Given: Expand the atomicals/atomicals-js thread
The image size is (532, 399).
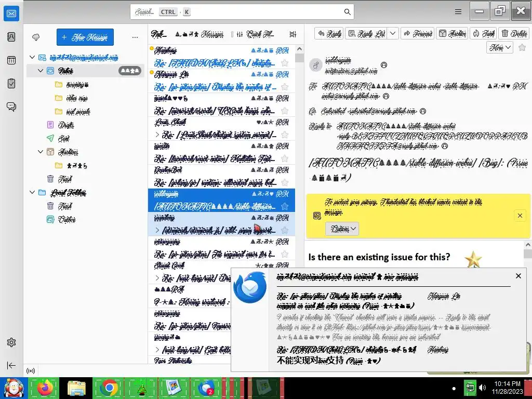Looking at the screenshot, I should pos(157,230).
